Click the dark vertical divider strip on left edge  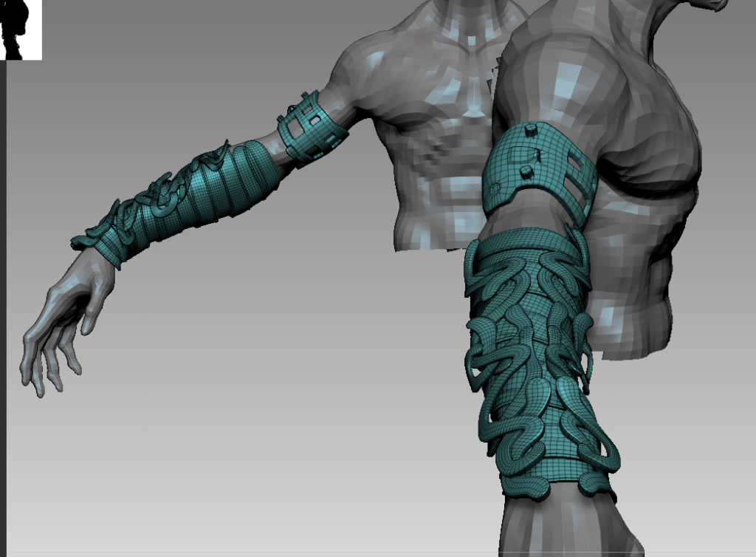click(3, 309)
